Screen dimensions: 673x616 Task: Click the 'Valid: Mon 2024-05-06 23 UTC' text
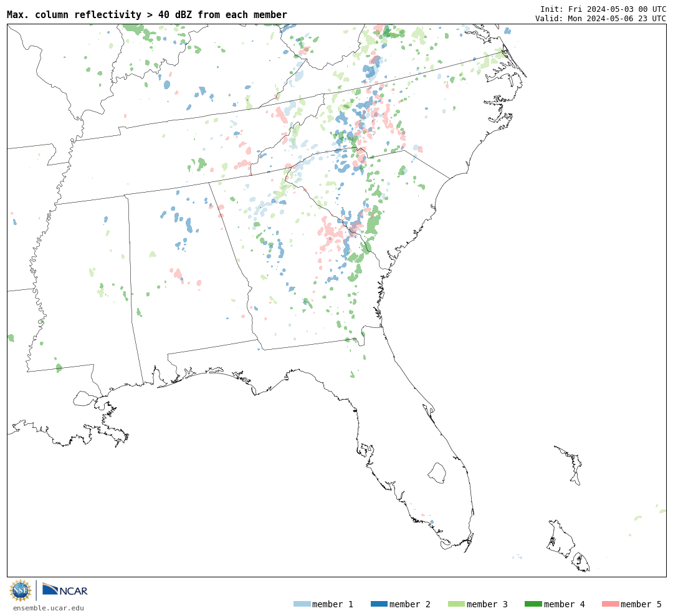click(x=601, y=19)
